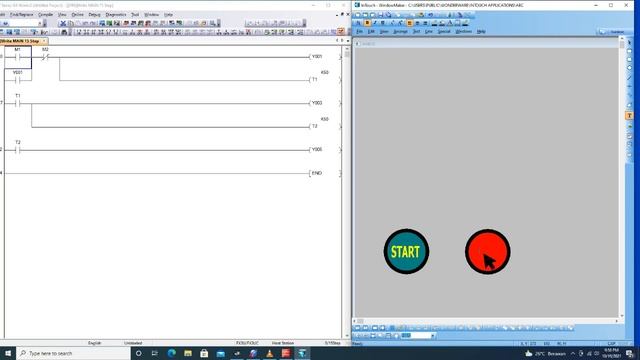Select the M1 contact in the ladder
The width and height of the screenshot is (640, 360).
coord(17,57)
